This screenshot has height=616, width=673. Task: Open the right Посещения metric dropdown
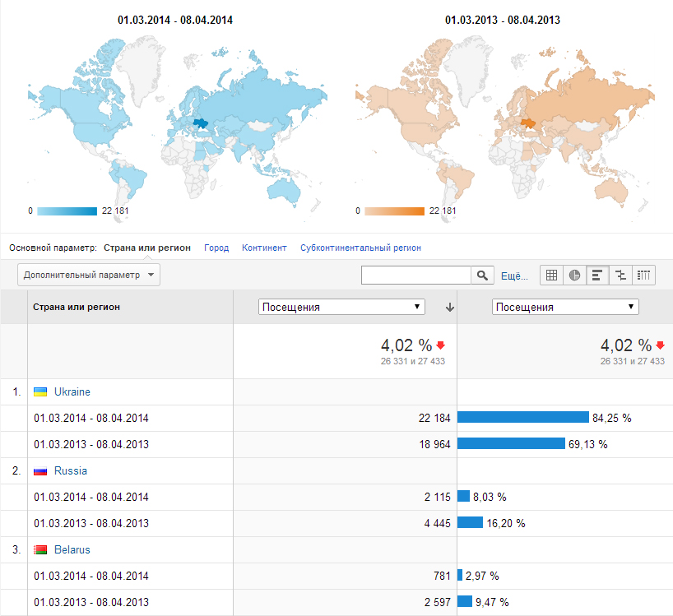(x=565, y=307)
